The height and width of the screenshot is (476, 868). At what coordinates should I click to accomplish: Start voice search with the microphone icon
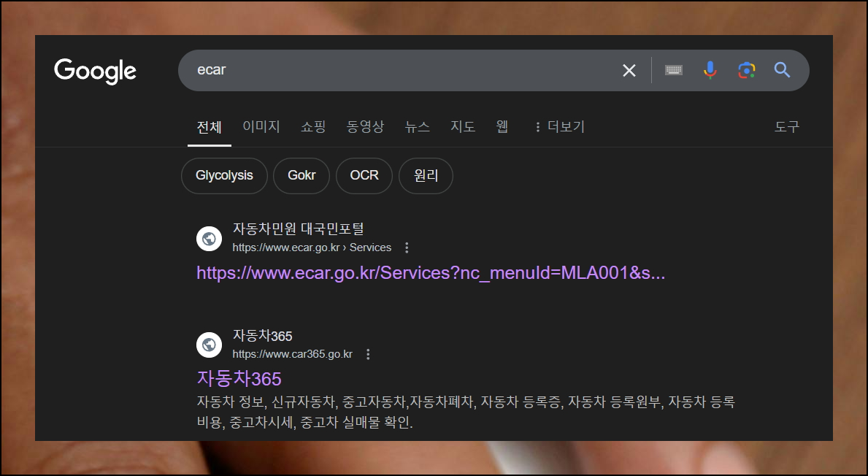click(x=710, y=70)
